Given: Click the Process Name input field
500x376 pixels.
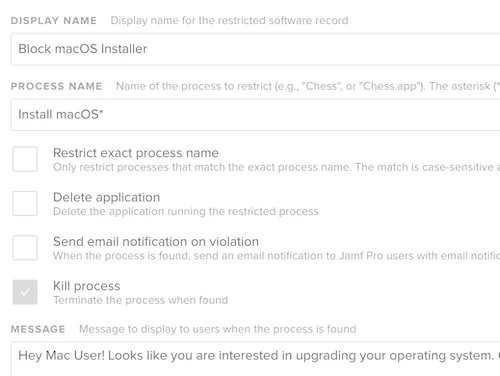Looking at the screenshot, I should point(255,115).
